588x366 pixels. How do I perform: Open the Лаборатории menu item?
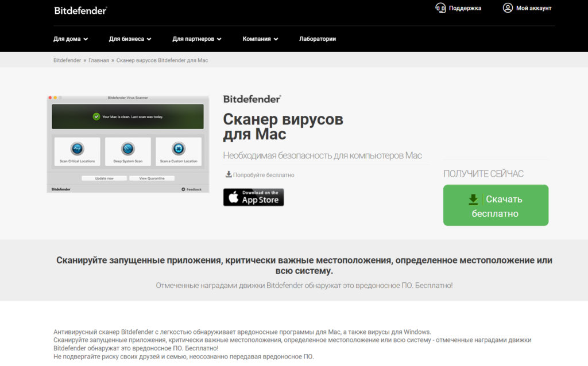(x=318, y=39)
